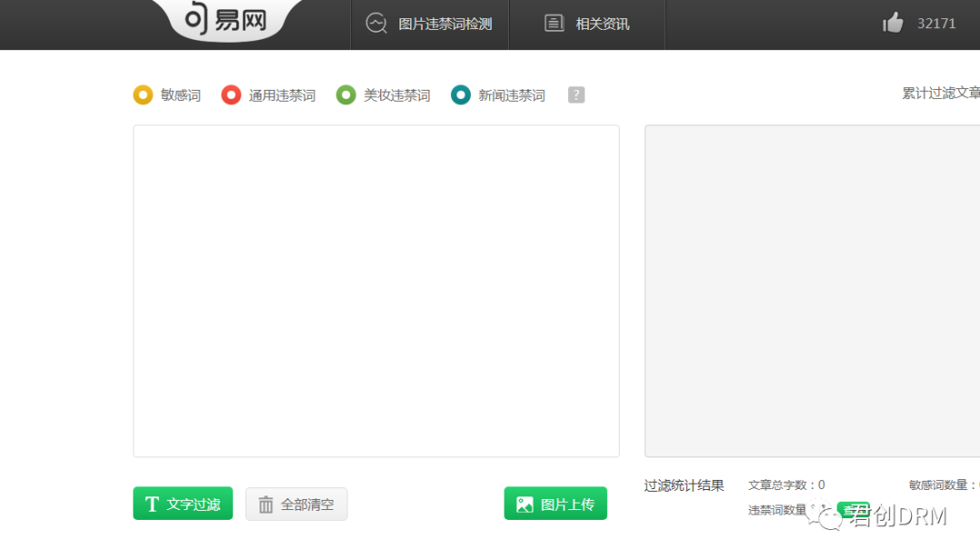
Task: Upload an image via 图片上传
Action: point(555,503)
